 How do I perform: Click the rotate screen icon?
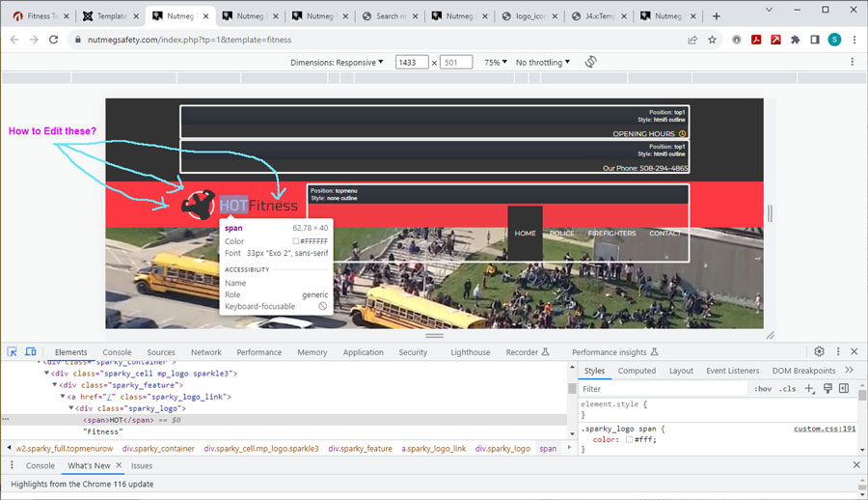(x=590, y=62)
